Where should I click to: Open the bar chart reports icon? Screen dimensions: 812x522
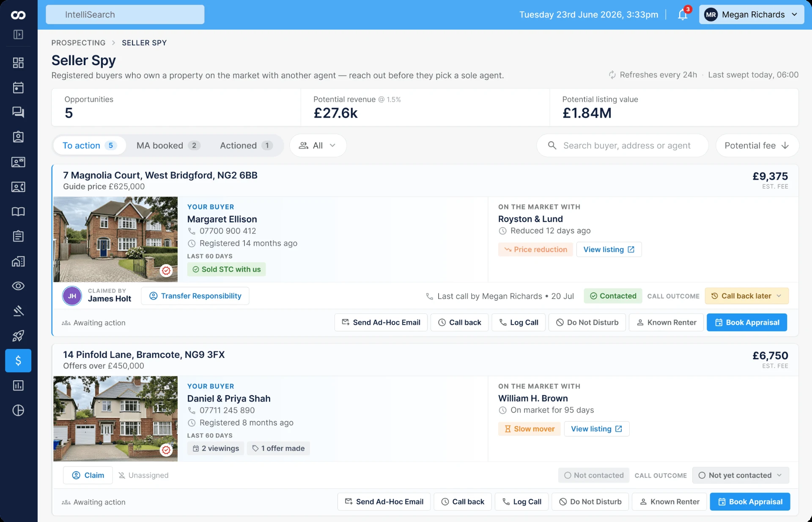18,385
